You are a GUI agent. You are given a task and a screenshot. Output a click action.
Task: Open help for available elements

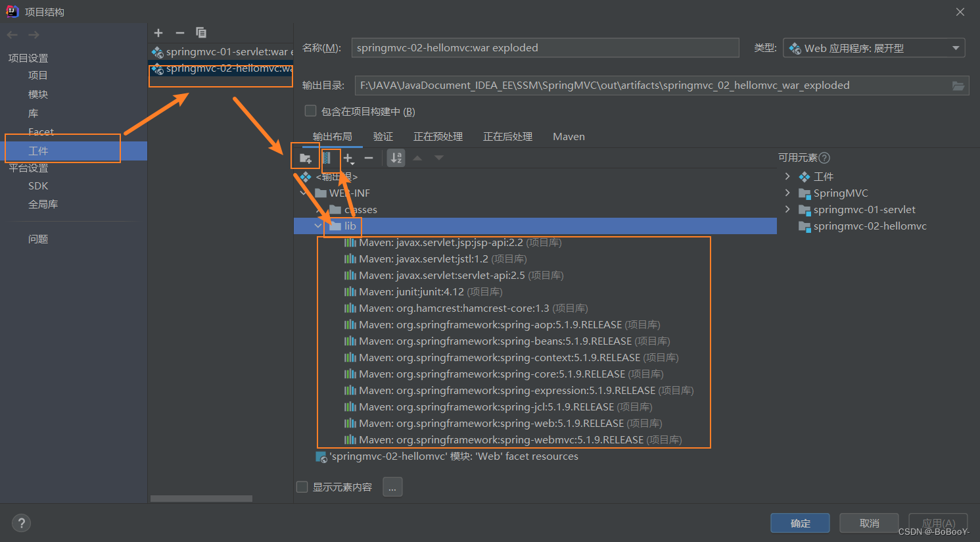coord(824,158)
